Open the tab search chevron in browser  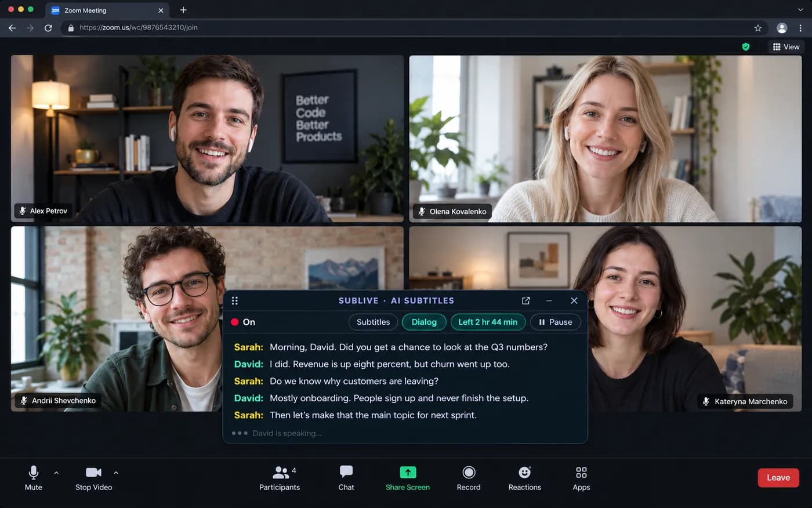(800, 10)
